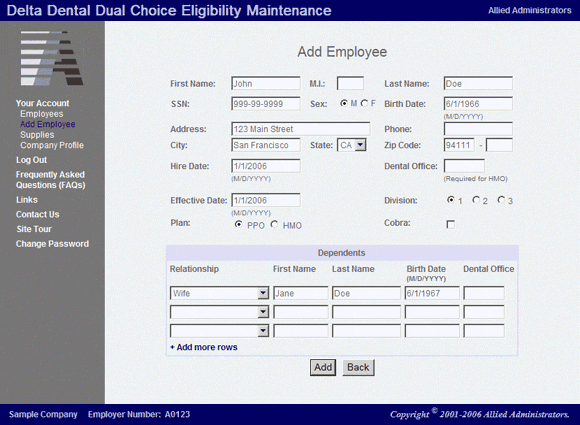The width and height of the screenshot is (580, 425).
Task: Select the Female sex radio button
Action: (x=365, y=103)
